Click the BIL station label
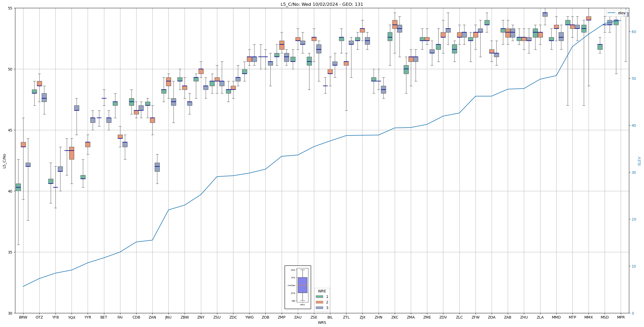The width and height of the screenshot is (644, 327). [x=330, y=317]
